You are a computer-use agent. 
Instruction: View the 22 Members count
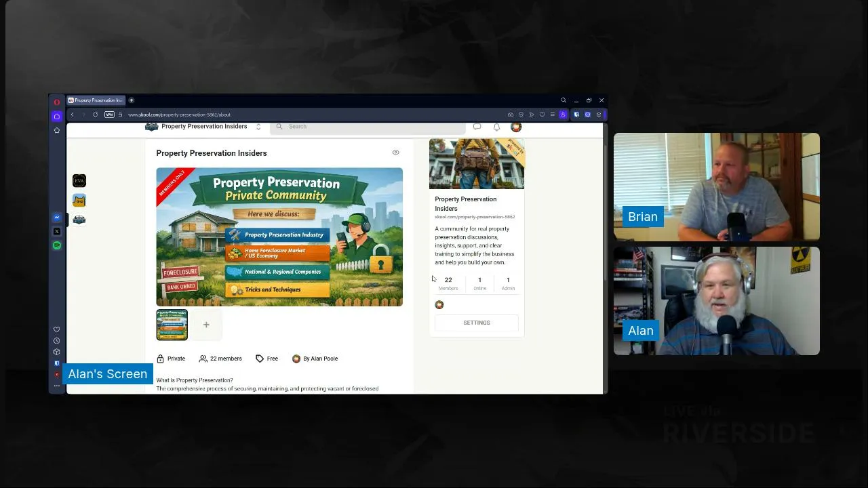(448, 283)
